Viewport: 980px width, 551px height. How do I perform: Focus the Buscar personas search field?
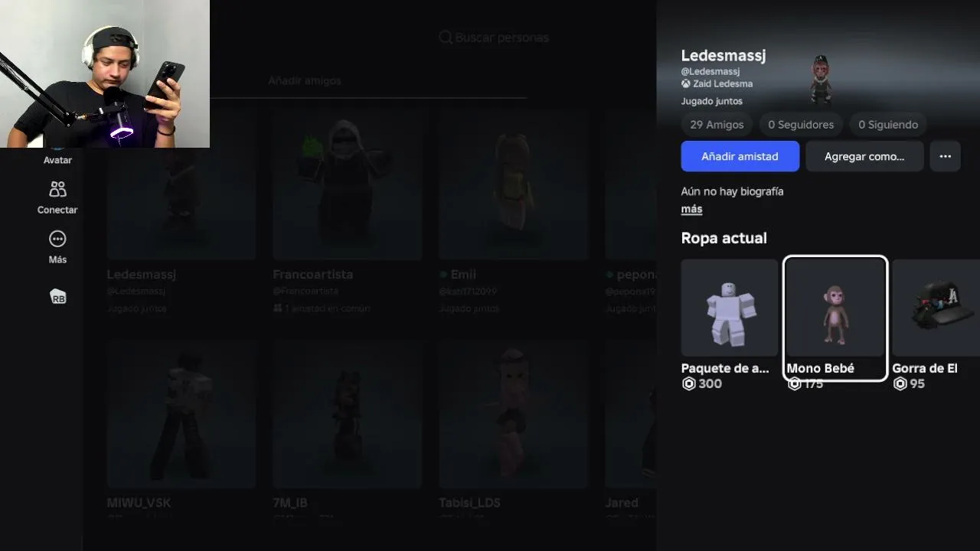(x=494, y=37)
